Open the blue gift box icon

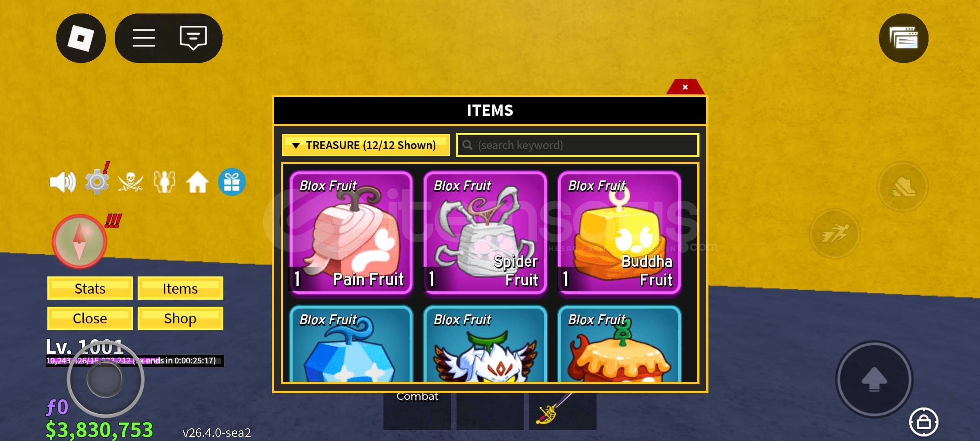click(232, 182)
